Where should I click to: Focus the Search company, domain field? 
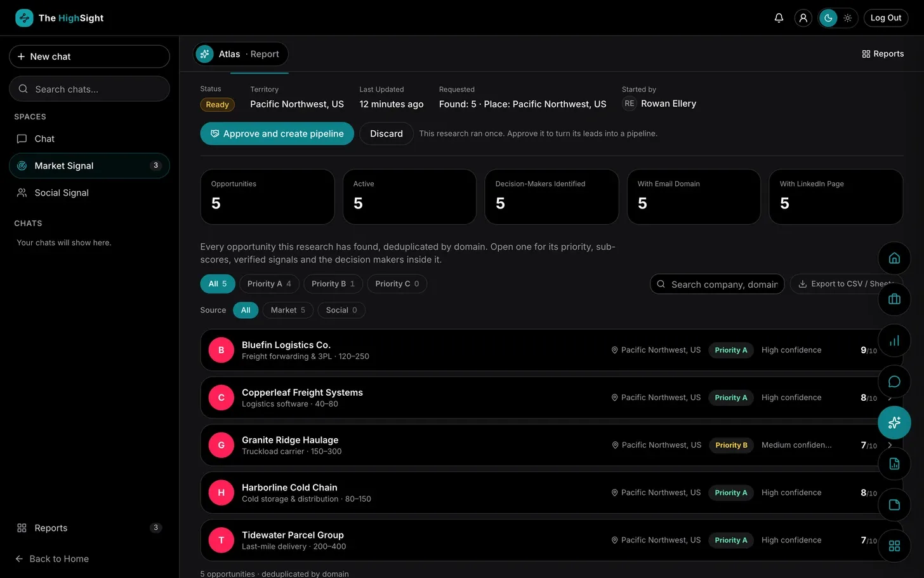coord(717,284)
